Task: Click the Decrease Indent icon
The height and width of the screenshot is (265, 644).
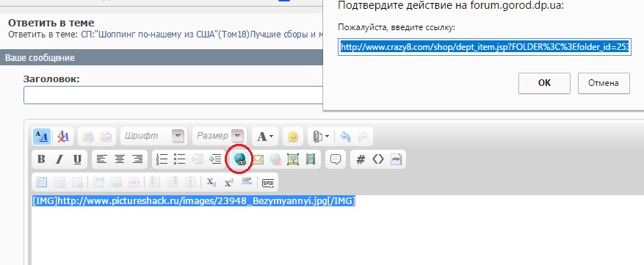Action: 198,159
